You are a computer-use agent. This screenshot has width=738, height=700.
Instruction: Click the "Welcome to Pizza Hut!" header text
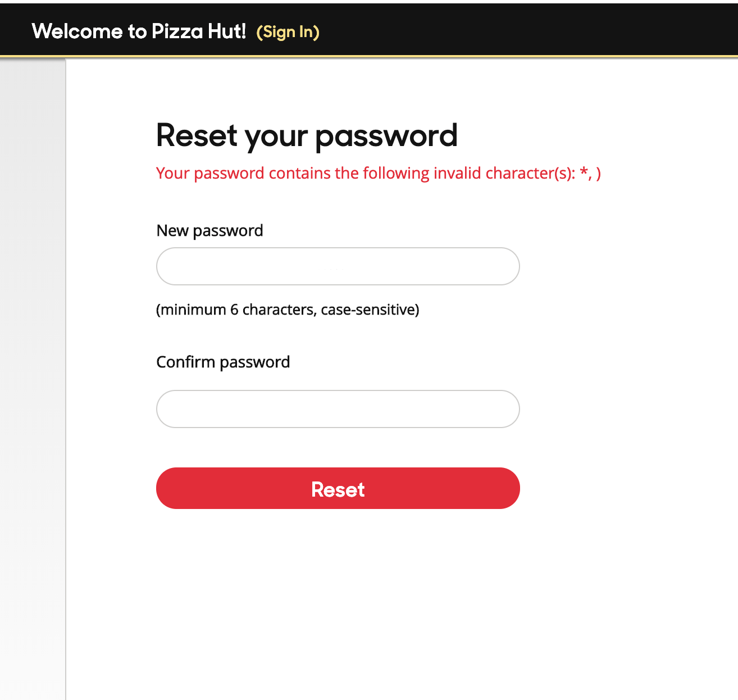(139, 31)
